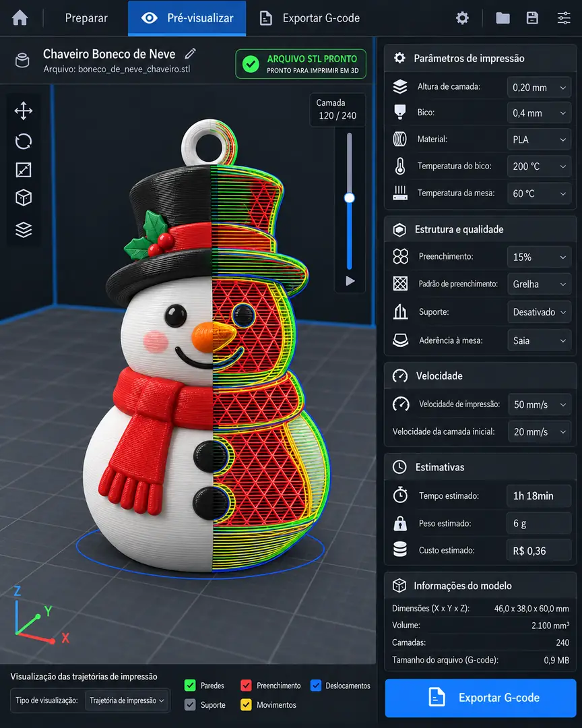Select the cube view tool
The height and width of the screenshot is (728, 582).
23,198
